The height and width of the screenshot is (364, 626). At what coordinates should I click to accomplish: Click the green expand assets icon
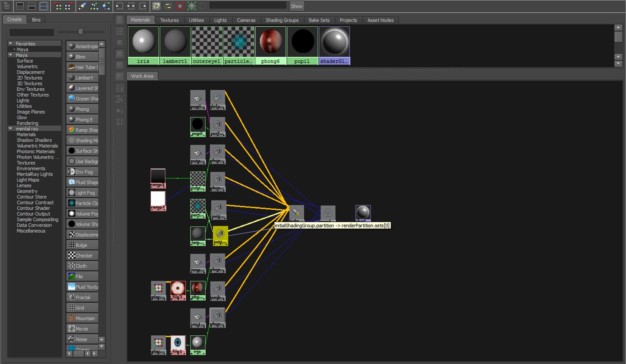[x=192, y=6]
